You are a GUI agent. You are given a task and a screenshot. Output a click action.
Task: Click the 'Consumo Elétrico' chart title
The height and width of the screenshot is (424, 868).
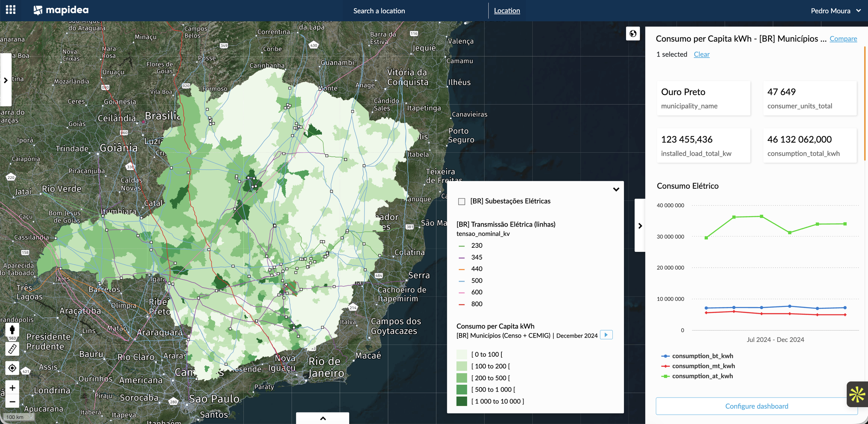pyautogui.click(x=687, y=186)
